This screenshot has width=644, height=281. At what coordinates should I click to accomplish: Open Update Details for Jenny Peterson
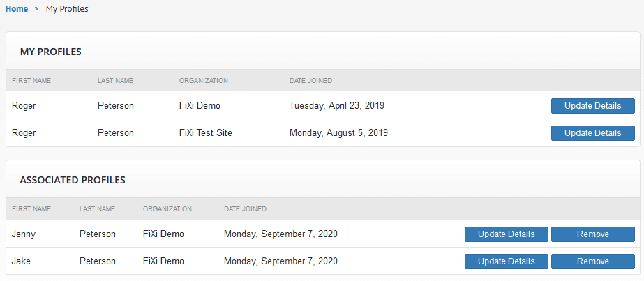point(507,234)
